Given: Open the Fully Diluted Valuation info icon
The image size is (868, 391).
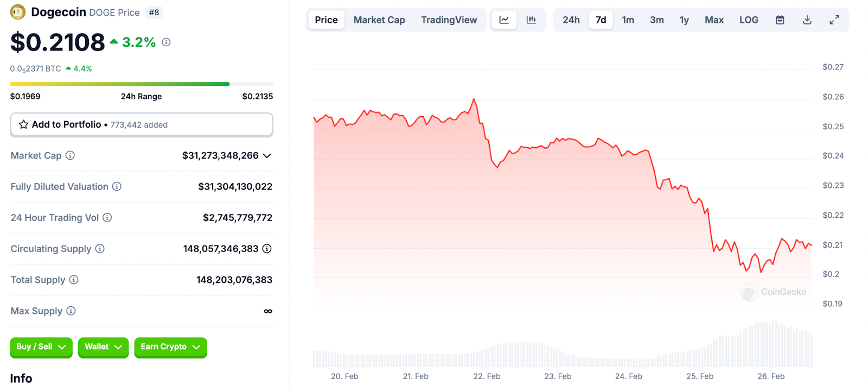Looking at the screenshot, I should [x=117, y=186].
